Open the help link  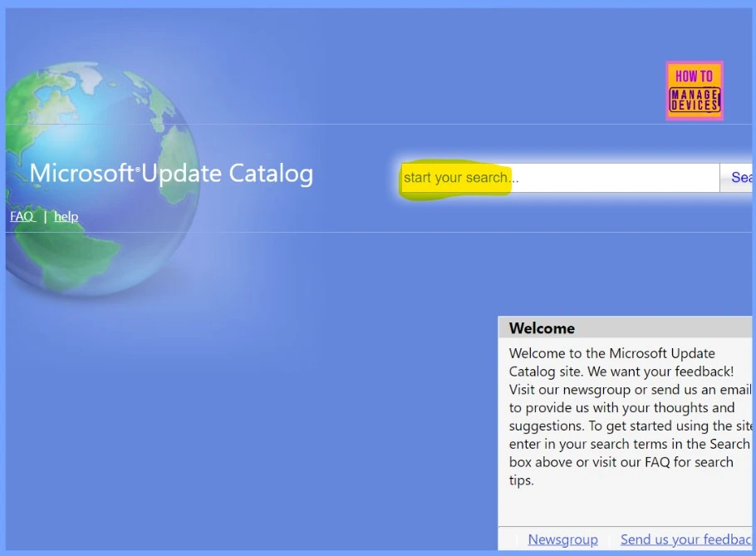pyautogui.click(x=66, y=216)
